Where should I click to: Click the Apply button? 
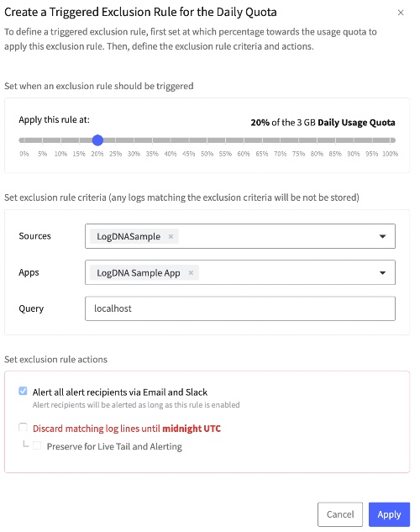(x=389, y=514)
